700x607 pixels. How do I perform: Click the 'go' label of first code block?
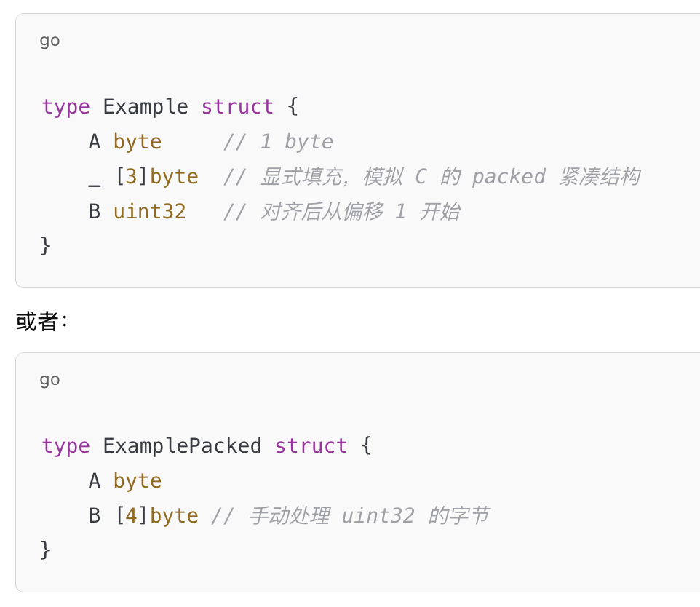[49, 41]
